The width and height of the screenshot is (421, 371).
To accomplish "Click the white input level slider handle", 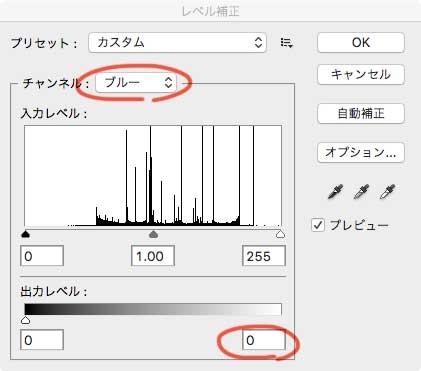I will click(281, 234).
